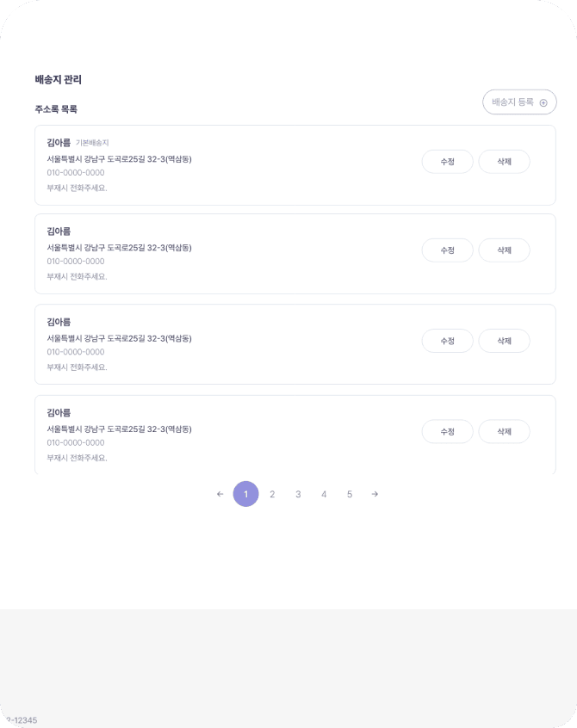The height and width of the screenshot is (728, 577).
Task: Navigate to page 4
Action: [x=324, y=494]
